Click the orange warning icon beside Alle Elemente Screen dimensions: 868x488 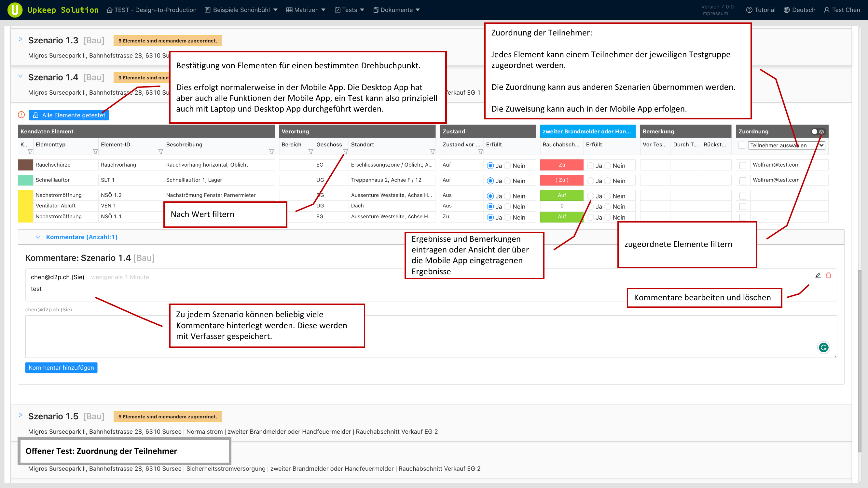tap(21, 115)
